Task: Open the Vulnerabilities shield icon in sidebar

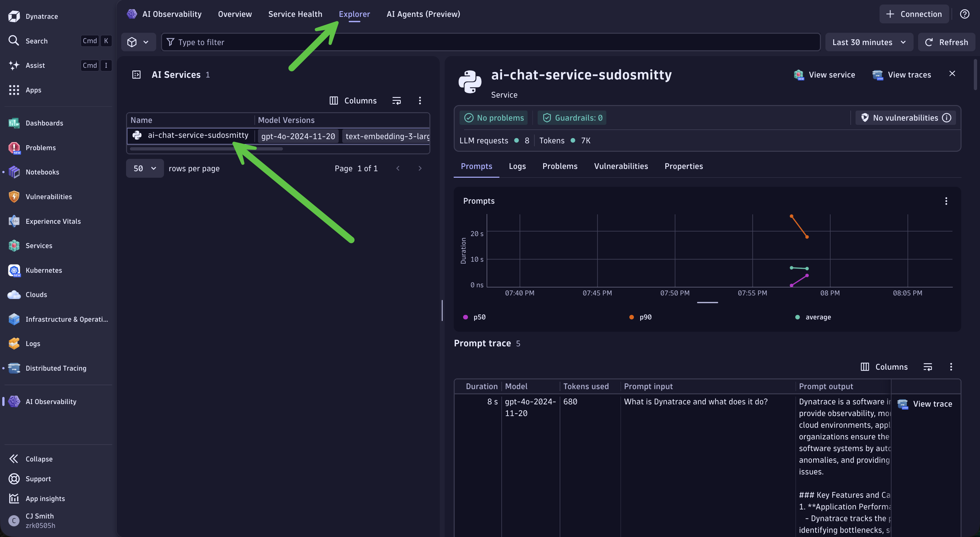Action: 14,197
